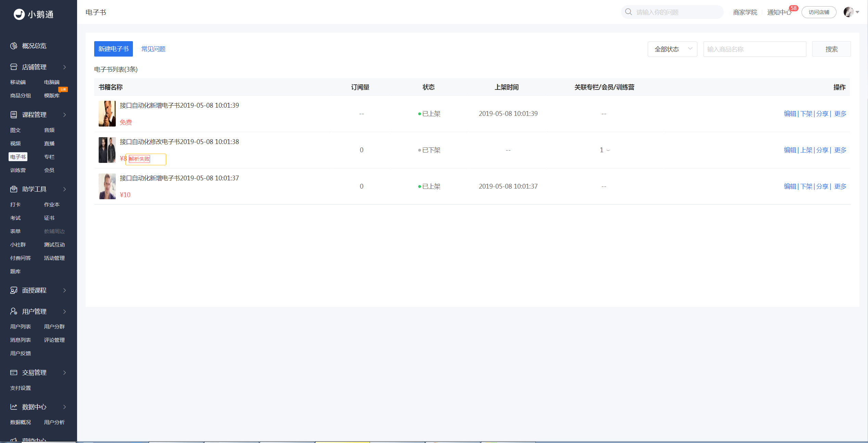Click the 数据中心 chart icon
The width and height of the screenshot is (868, 443).
pos(14,407)
